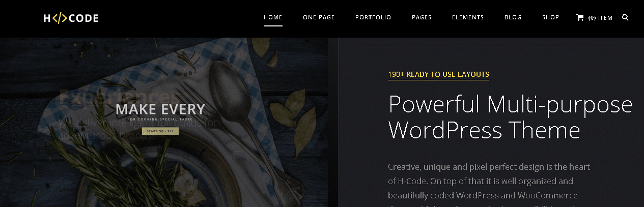Open the Pages menu
The width and height of the screenshot is (644, 207).
coord(422,17)
